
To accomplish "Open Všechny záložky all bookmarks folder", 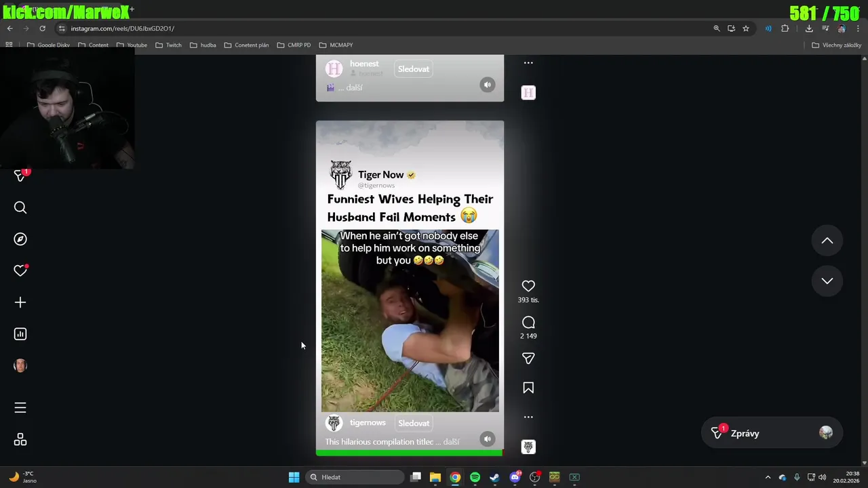I will pyautogui.click(x=836, y=45).
